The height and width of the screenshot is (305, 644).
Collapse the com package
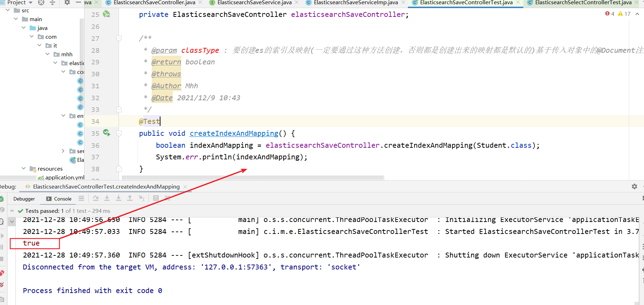pos(32,37)
